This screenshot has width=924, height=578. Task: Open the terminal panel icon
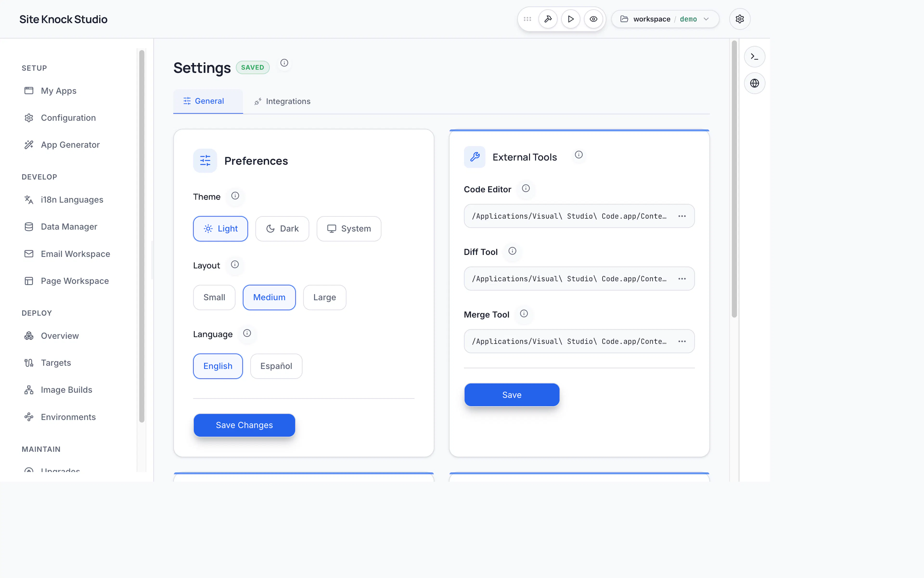pyautogui.click(x=754, y=57)
